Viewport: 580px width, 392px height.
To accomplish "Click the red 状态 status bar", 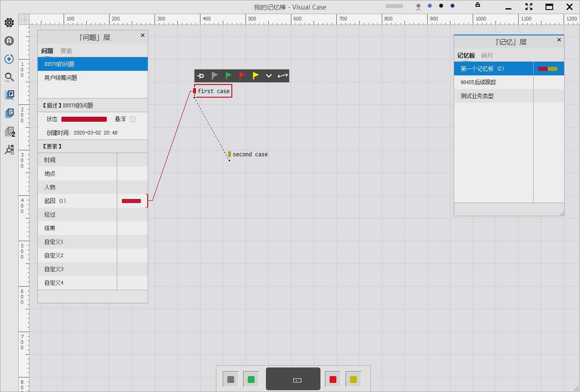I will click(x=84, y=119).
